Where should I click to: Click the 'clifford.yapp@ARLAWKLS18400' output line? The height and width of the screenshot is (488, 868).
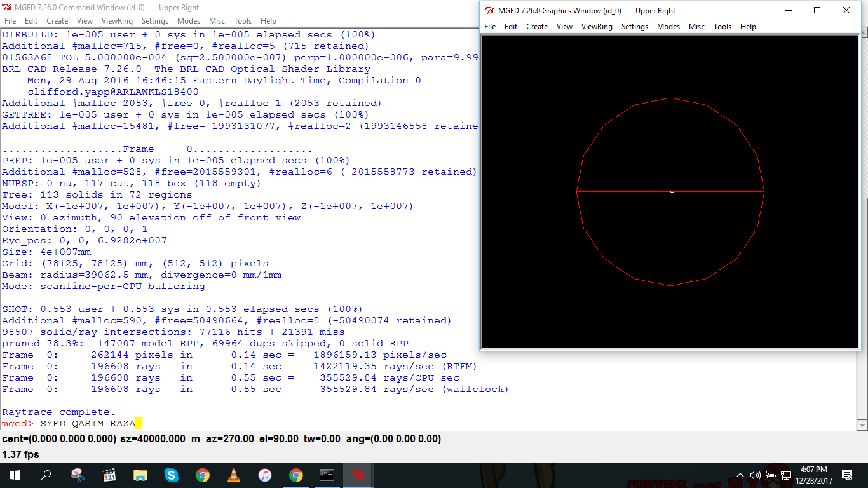pos(113,91)
